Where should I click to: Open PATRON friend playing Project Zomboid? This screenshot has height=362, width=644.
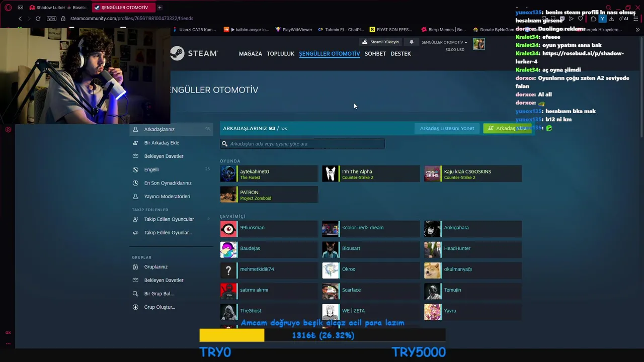269,195
